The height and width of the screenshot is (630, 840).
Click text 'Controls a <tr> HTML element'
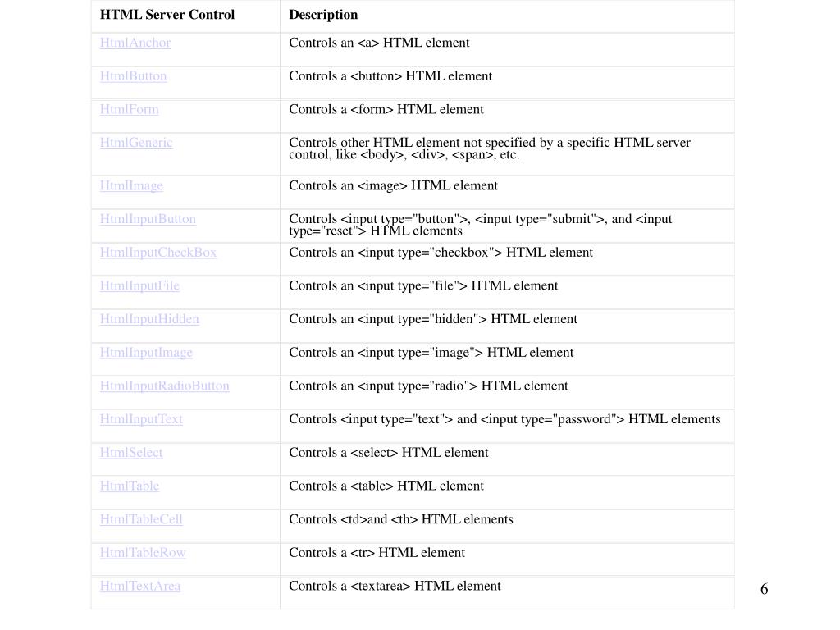click(377, 552)
